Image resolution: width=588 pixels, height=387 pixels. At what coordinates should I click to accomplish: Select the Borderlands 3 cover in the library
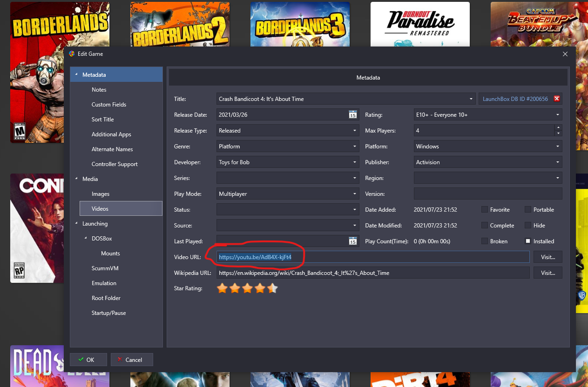[300, 24]
